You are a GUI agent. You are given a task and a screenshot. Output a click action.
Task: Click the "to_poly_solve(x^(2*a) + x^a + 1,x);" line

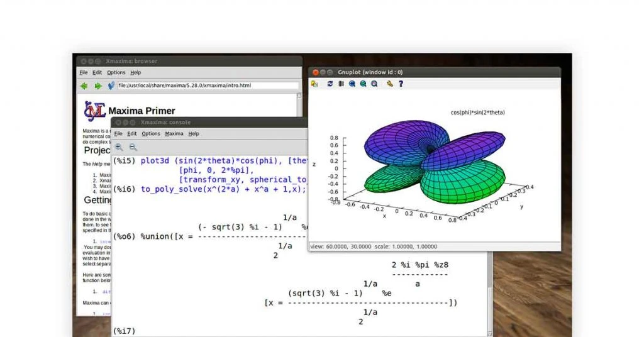point(224,189)
